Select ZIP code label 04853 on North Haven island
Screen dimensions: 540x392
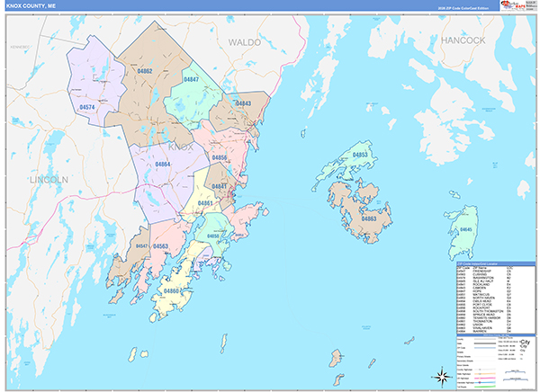[x=360, y=155]
